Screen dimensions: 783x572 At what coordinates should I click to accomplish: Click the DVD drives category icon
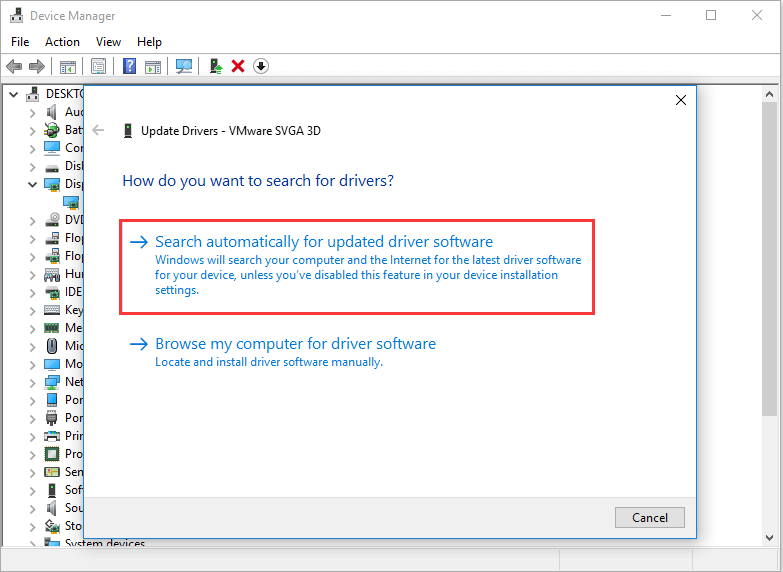[52, 220]
